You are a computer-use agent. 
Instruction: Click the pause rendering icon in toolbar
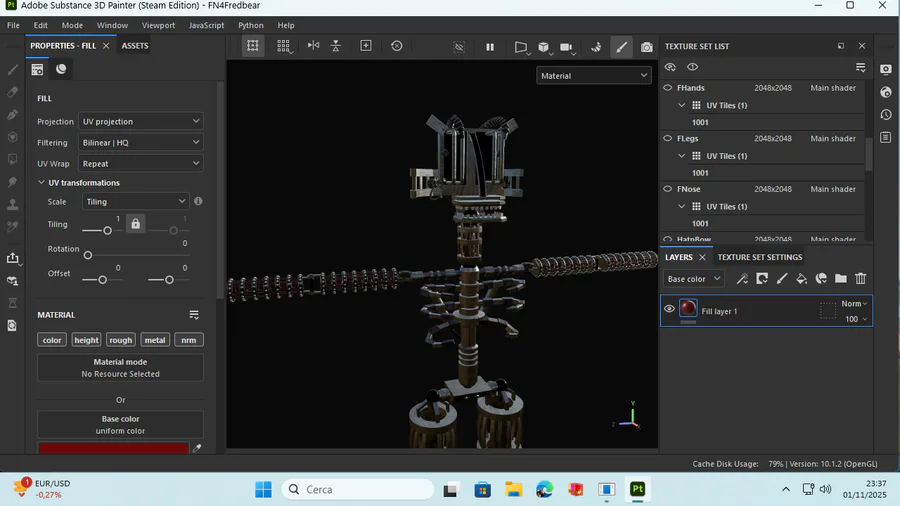490,46
